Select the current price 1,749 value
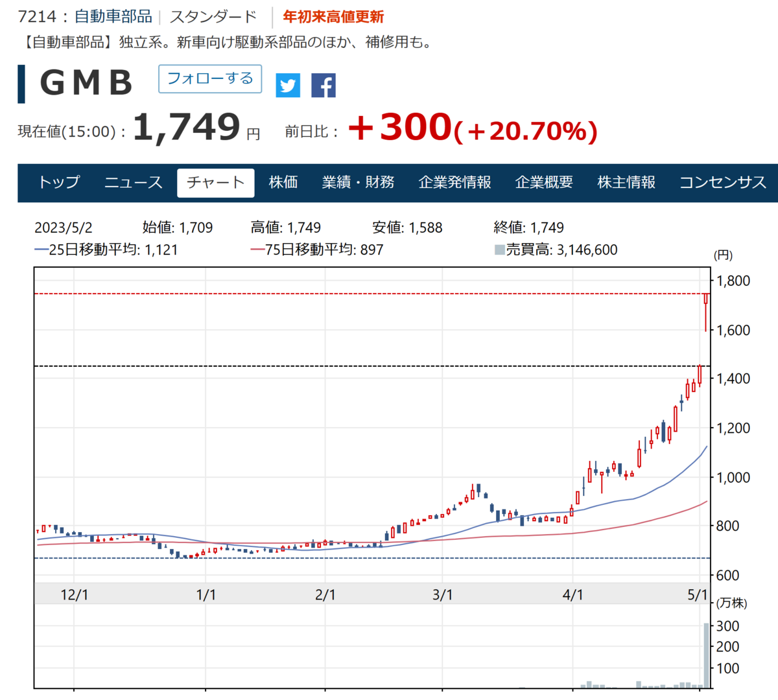 coord(187,127)
